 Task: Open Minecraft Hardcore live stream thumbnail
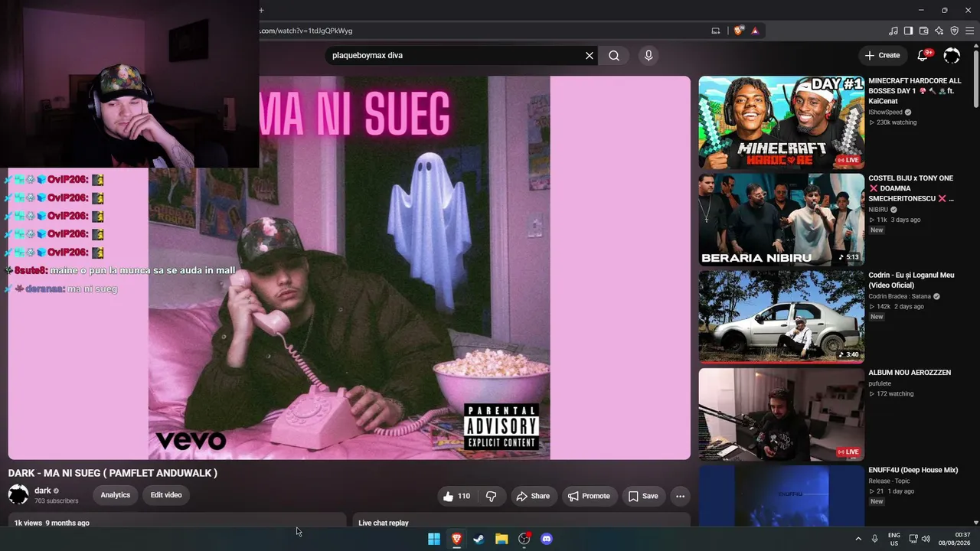click(x=781, y=122)
